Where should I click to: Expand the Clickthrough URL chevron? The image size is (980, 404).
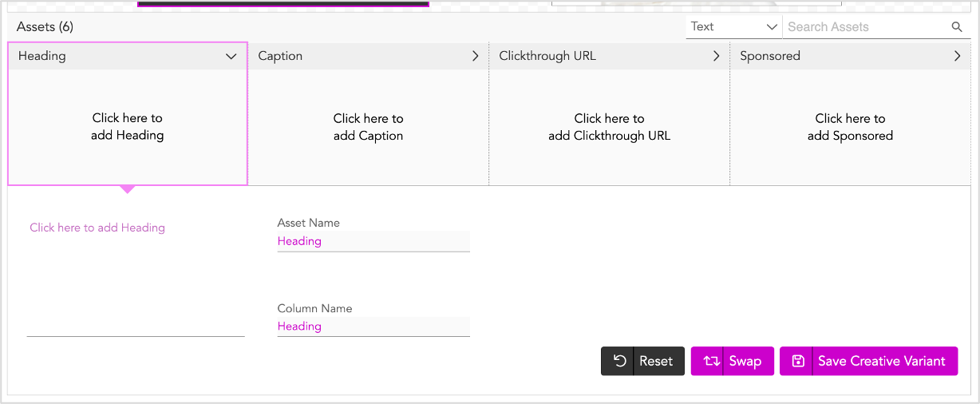[717, 56]
